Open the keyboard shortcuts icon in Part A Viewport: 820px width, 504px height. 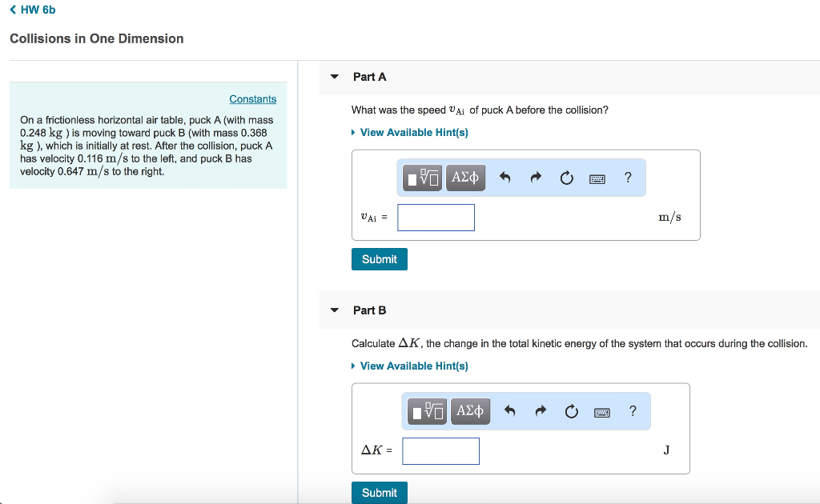coord(597,178)
